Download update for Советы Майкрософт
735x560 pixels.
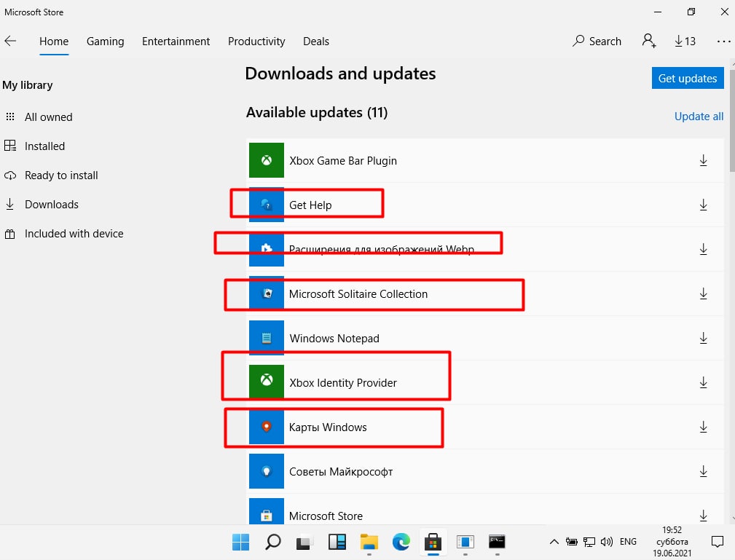pos(703,471)
